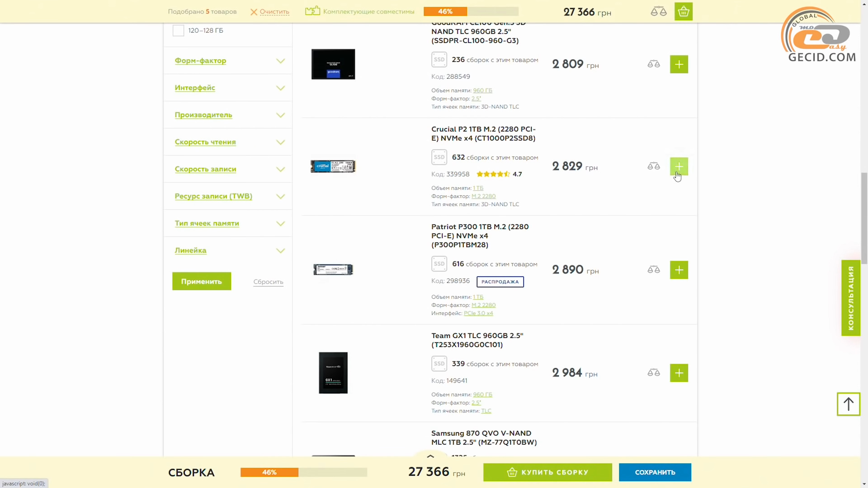868x488 pixels.
Task: Compare GoodRAM CL100 via scales icon
Action: coord(653,64)
